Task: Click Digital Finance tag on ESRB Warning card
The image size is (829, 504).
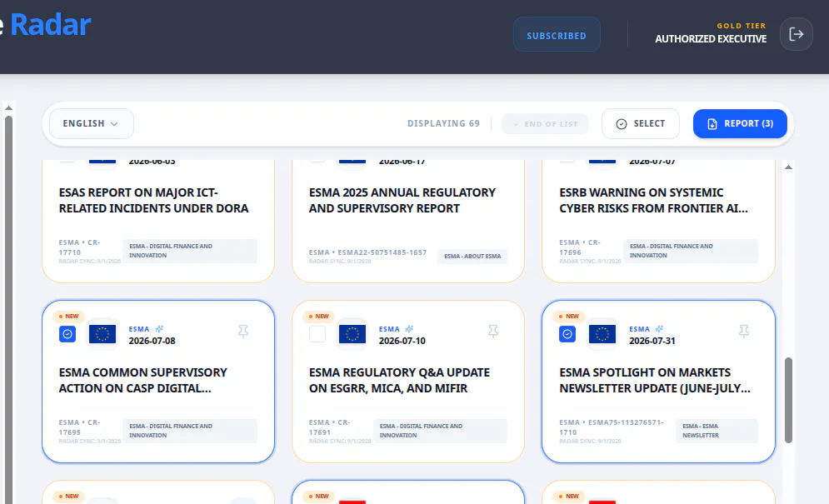Action: tap(690, 251)
